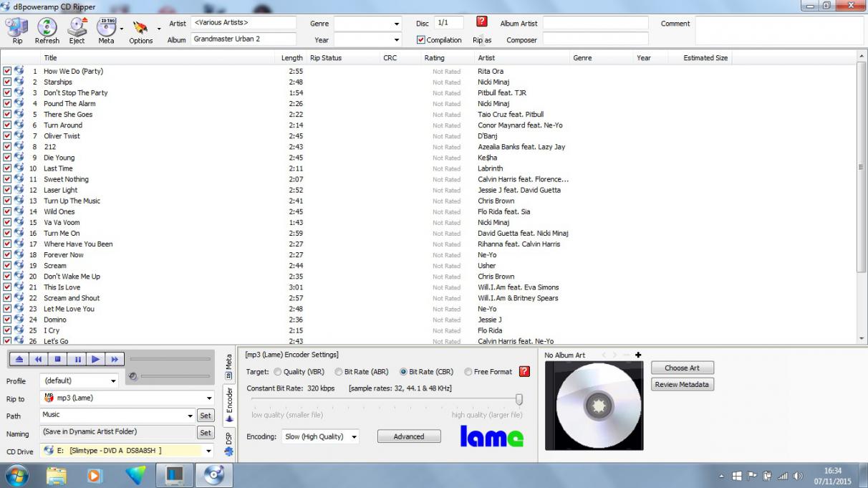
Task: Eject the CD using the Eject icon
Action: click(x=77, y=29)
